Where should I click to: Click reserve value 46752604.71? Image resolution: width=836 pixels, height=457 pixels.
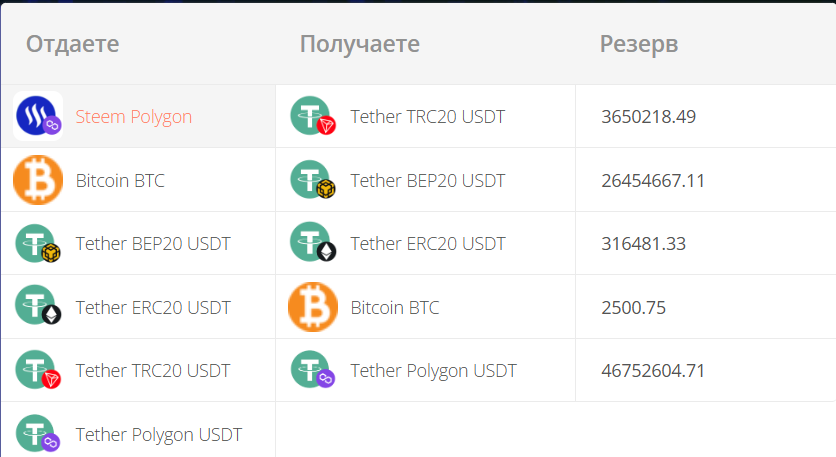tap(653, 371)
